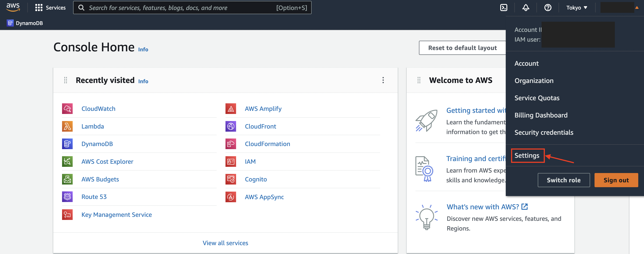Click the AWS Amplify service icon
Viewport: 644px width, 254px height.
click(231, 109)
